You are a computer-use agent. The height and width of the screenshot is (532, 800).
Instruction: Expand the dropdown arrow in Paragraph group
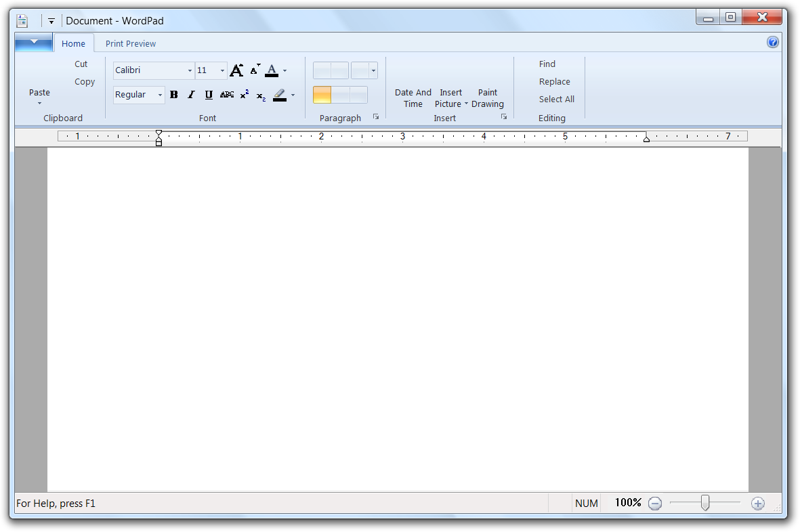373,70
